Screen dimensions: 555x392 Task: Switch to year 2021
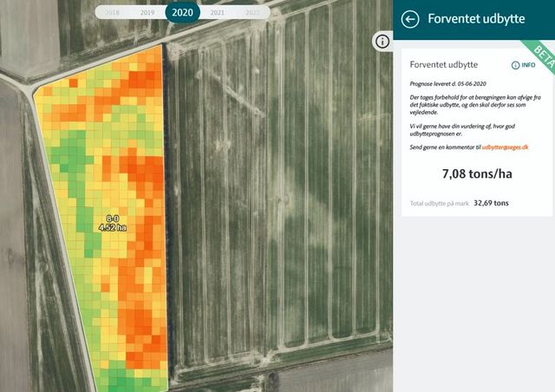[218, 13]
